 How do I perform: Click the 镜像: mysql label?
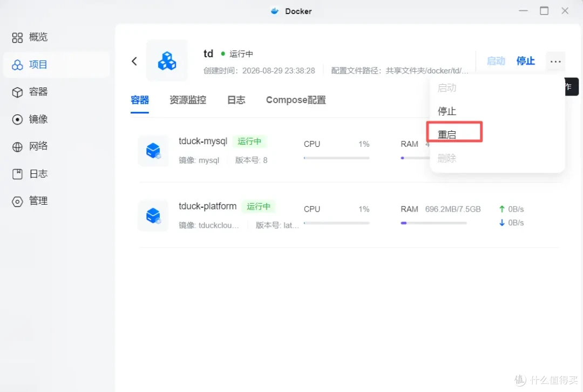(x=199, y=160)
